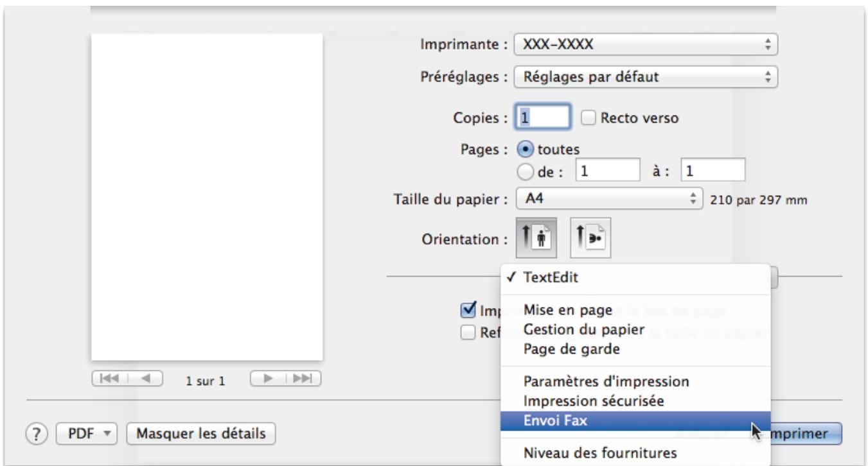Open the Imprimante dropdown
This screenshot has height=466, width=868.
[x=647, y=45]
